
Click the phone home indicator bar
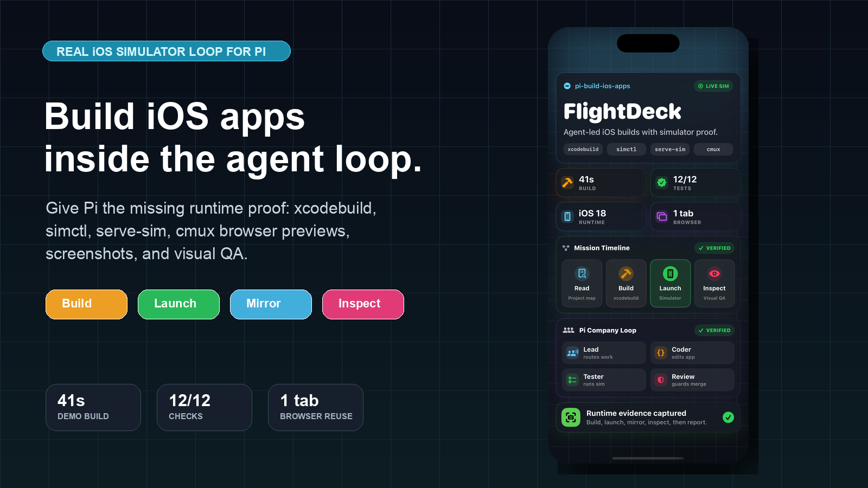point(648,458)
